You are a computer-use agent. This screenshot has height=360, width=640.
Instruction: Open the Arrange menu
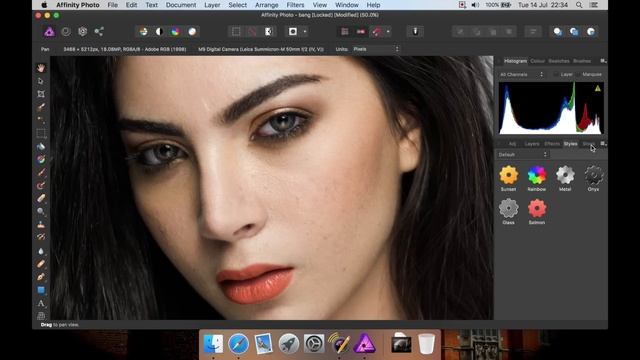pos(267,5)
